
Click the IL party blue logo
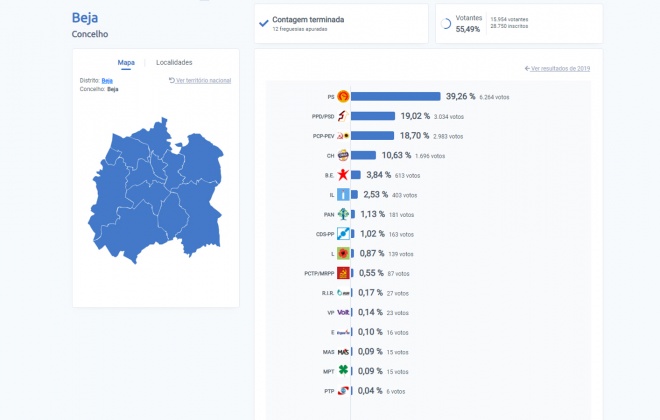pyautogui.click(x=343, y=194)
